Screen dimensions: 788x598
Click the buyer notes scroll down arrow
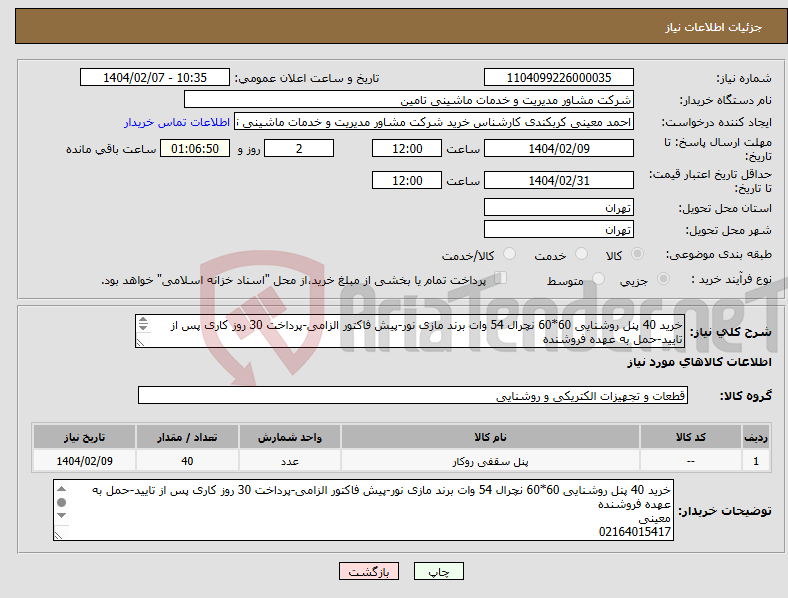61,516
